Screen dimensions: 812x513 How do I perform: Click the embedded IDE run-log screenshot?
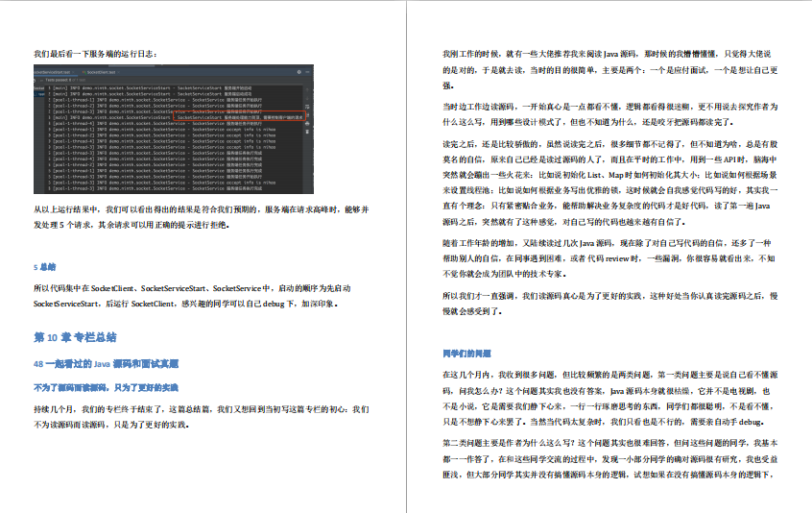[x=174, y=129]
